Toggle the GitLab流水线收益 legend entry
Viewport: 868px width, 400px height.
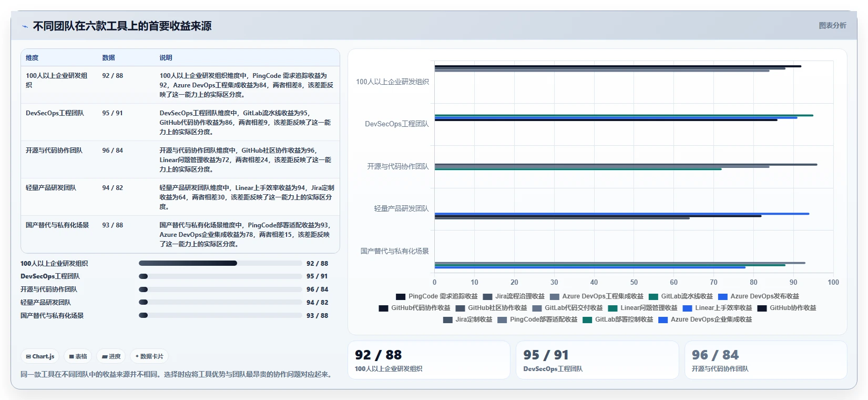(681, 296)
